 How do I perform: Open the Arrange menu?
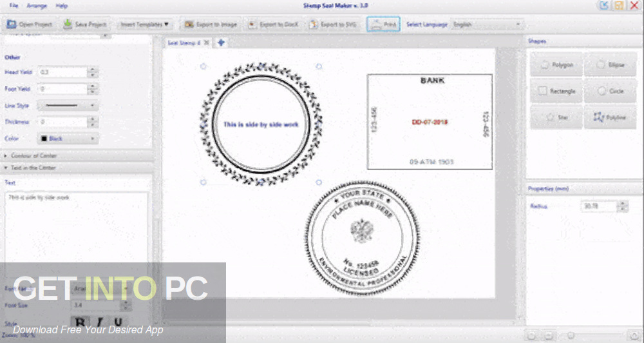(x=37, y=6)
